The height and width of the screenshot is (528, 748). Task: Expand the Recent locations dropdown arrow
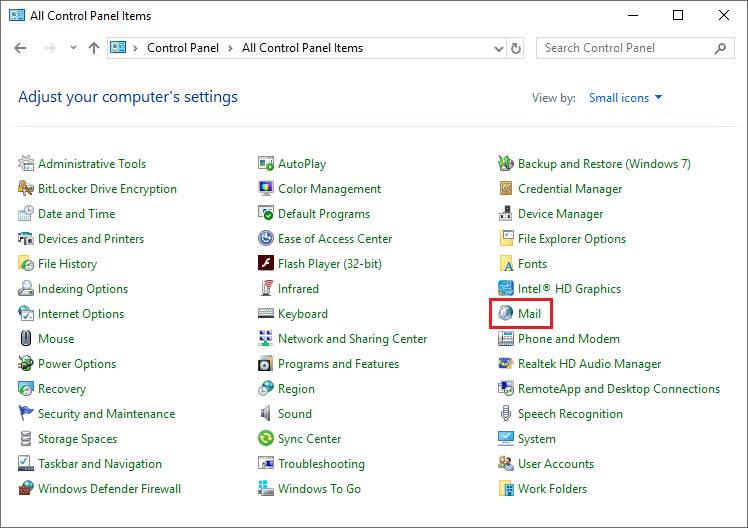[74, 48]
